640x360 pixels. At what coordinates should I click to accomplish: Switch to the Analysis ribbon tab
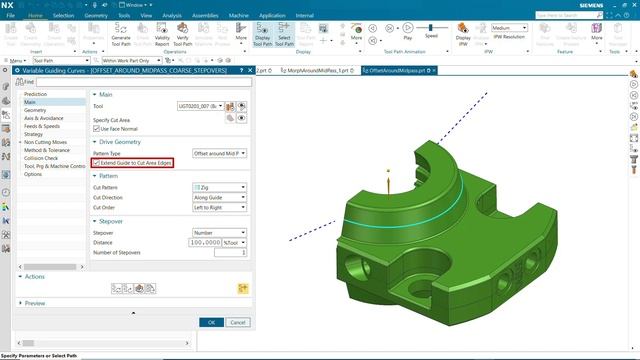pyautogui.click(x=172, y=16)
